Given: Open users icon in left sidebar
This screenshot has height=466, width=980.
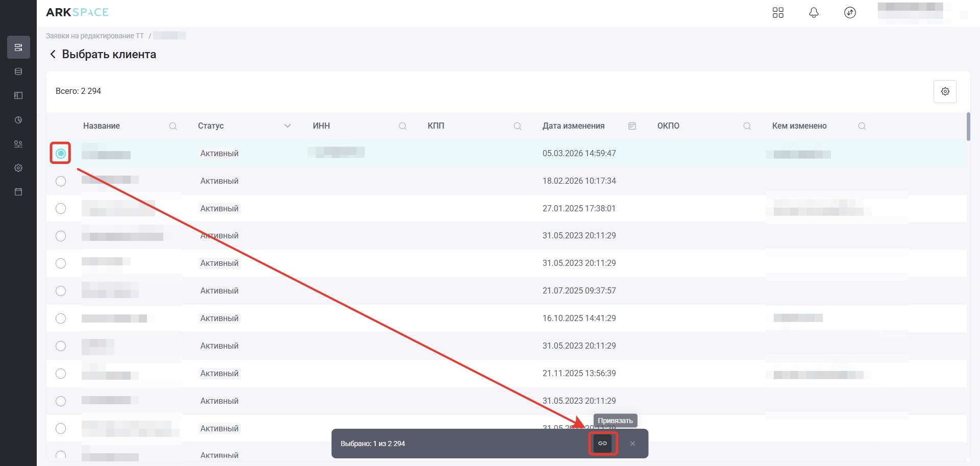Looking at the screenshot, I should [x=18, y=144].
